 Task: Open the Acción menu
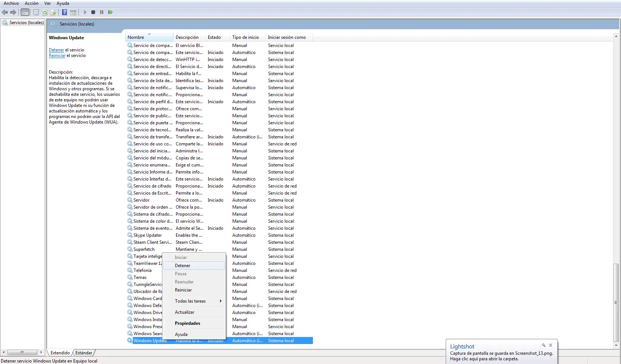(x=31, y=3)
